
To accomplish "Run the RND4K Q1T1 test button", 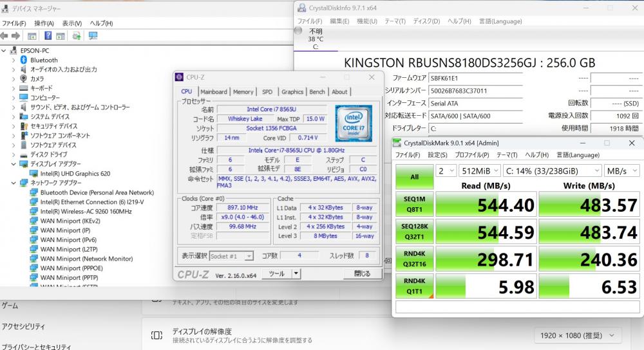I will click(x=414, y=286).
